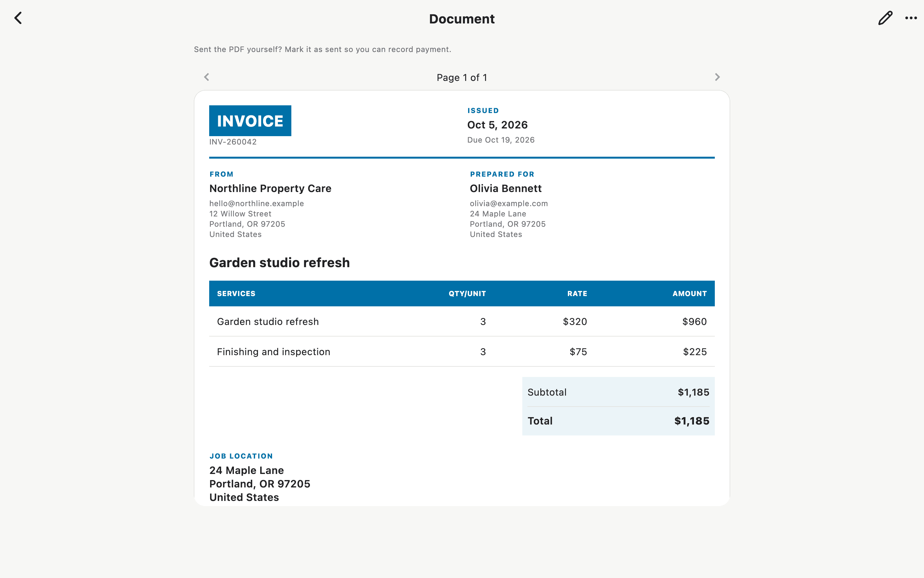
Task: Click 'Garden studio refresh' service row name
Action: click(268, 321)
